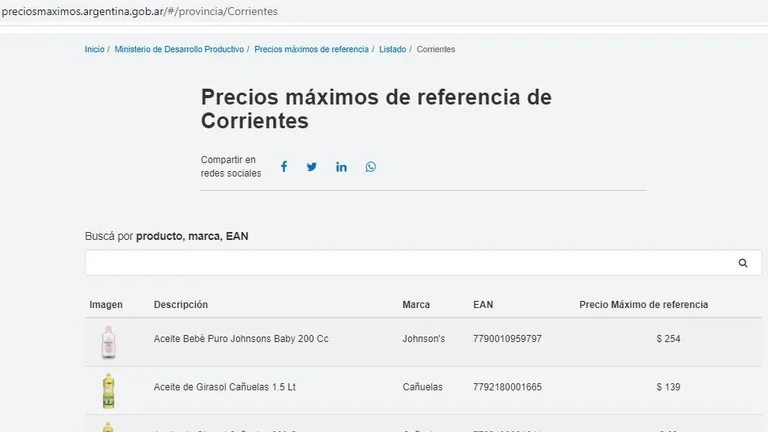Select the Descripción column header
The height and width of the screenshot is (432, 768).
(x=181, y=305)
